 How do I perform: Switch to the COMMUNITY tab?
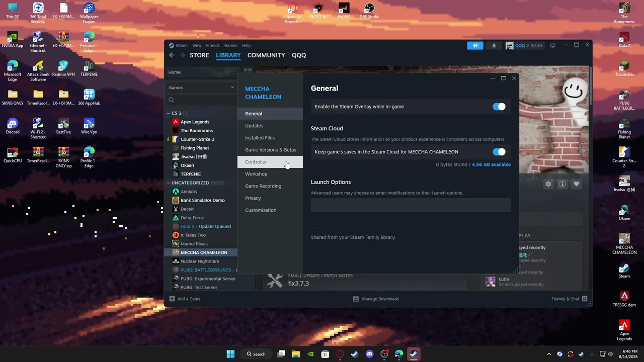tap(266, 55)
